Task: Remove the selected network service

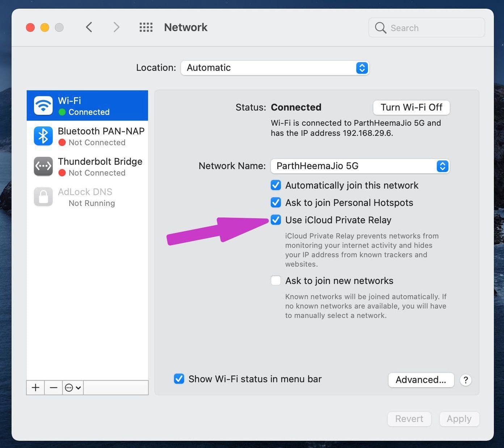Action: tap(54, 388)
